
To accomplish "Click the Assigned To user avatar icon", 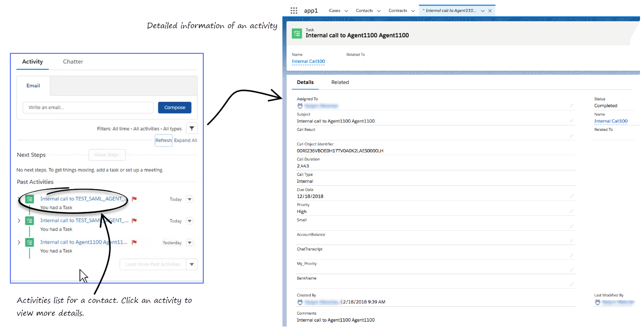I will pos(300,106).
